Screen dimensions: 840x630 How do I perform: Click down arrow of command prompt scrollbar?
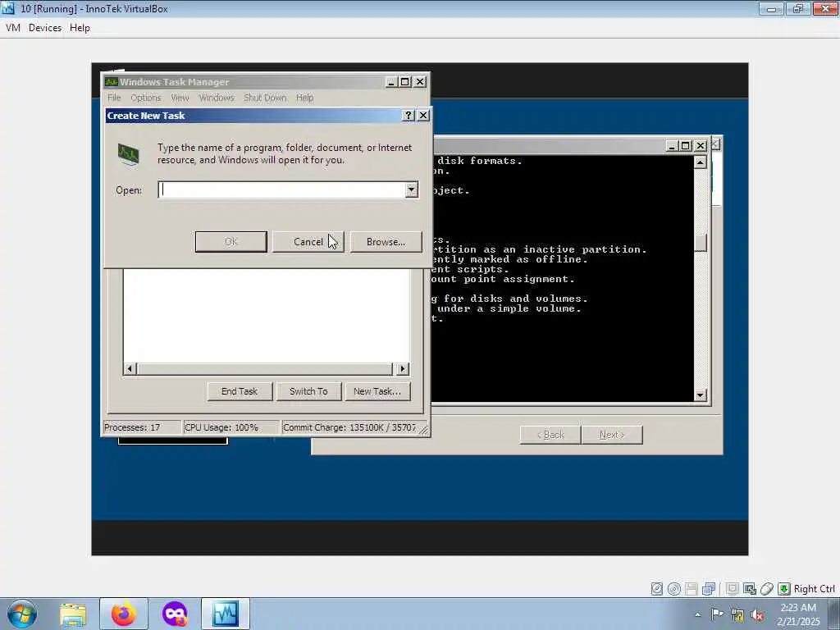pos(701,395)
